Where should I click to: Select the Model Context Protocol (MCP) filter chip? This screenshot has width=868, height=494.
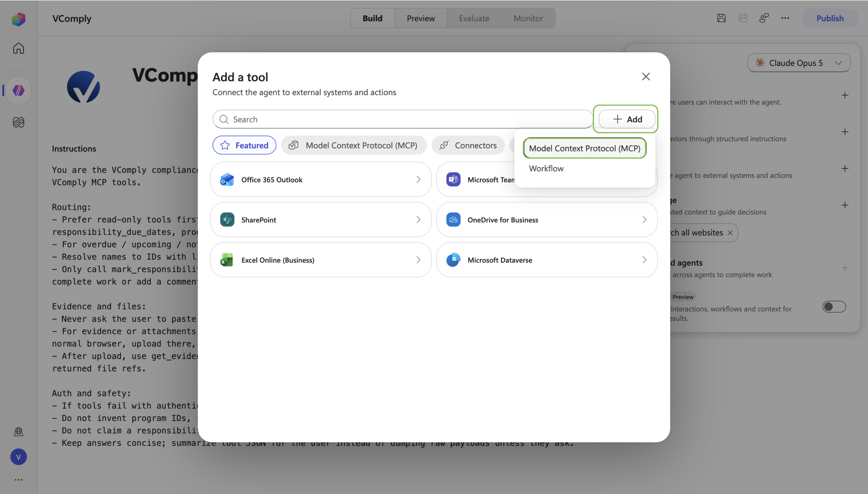pyautogui.click(x=354, y=145)
